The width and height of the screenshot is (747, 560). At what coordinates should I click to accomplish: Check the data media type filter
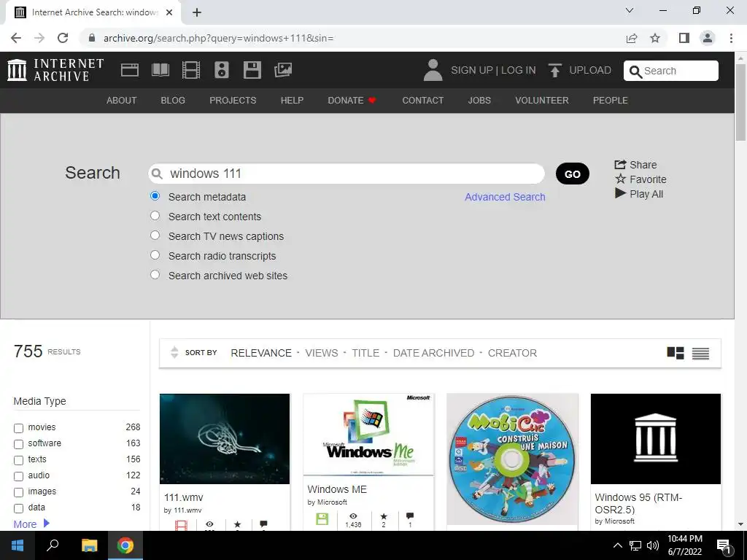pyautogui.click(x=18, y=508)
